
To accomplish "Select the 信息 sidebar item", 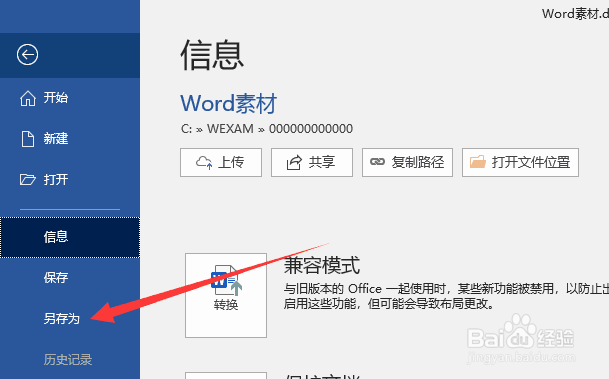I will tap(70, 237).
